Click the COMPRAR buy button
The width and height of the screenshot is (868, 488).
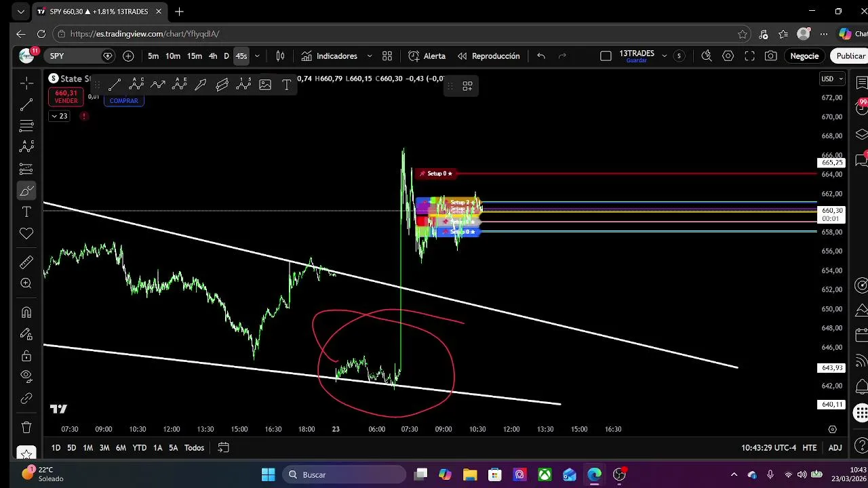click(x=123, y=101)
